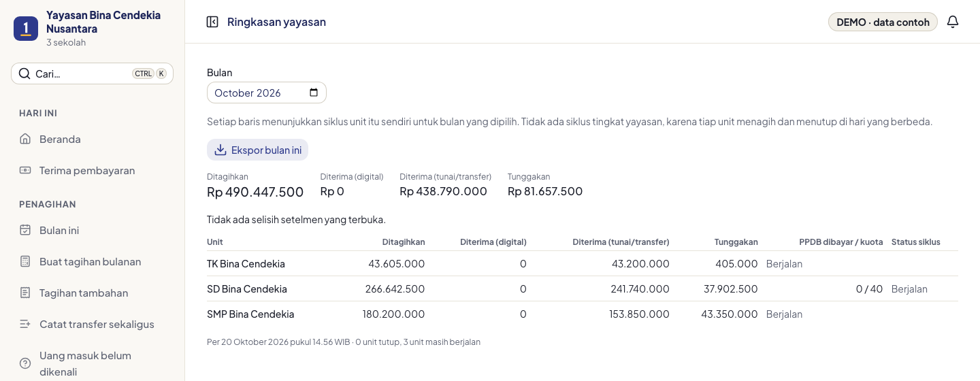
Task: Click Diterima (tunai/transfer) column header
Action: coord(621,242)
